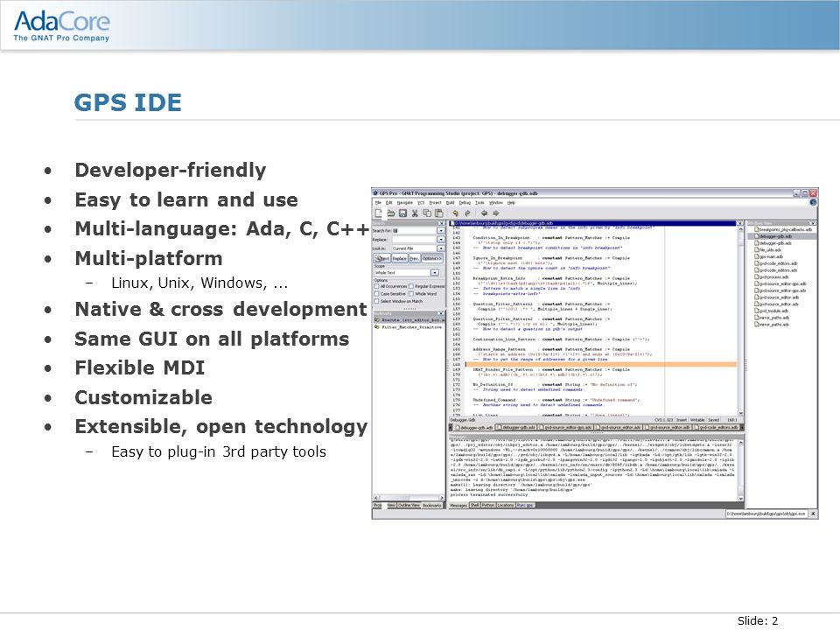Click the New File toolbar icon

click(378, 213)
